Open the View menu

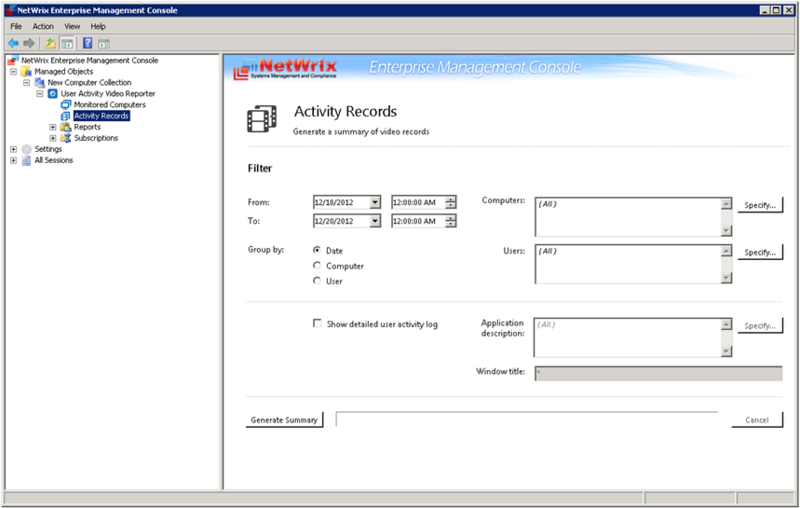point(72,27)
